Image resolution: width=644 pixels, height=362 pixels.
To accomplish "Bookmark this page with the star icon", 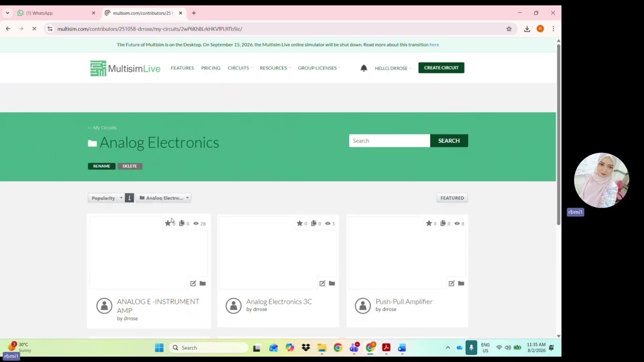I will coord(509,29).
